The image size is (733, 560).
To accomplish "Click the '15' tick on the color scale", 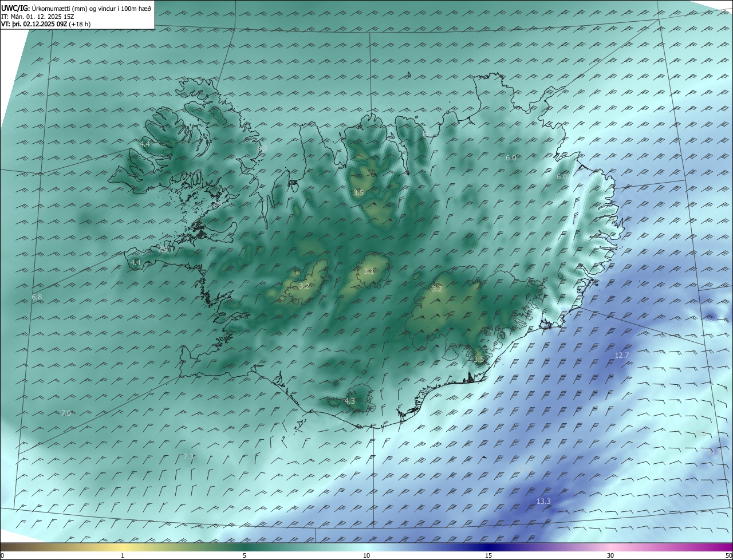I will coord(488,556).
